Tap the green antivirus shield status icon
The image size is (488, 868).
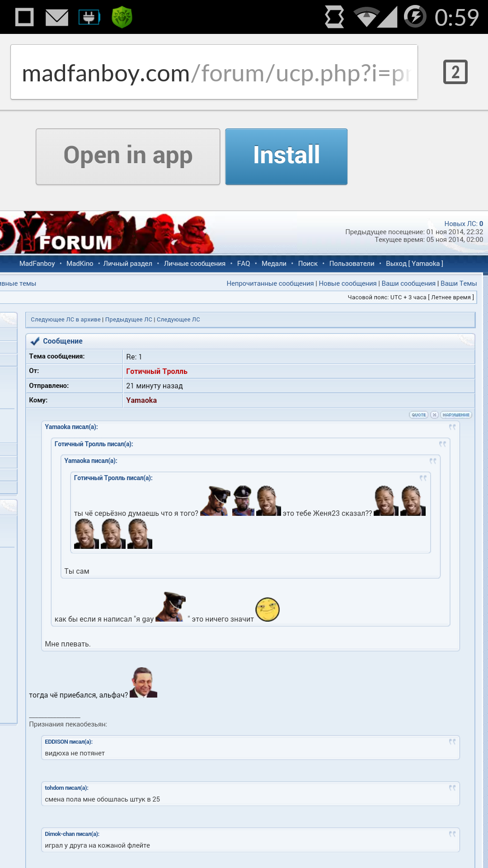point(122,18)
